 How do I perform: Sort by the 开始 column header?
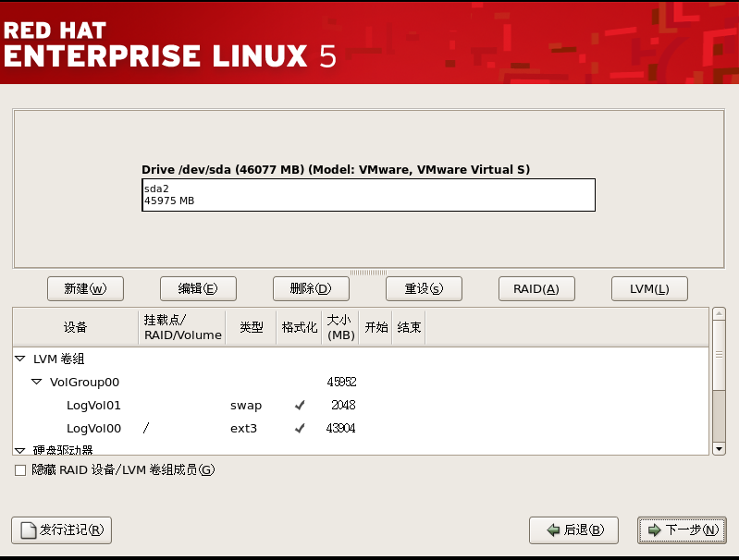376,327
